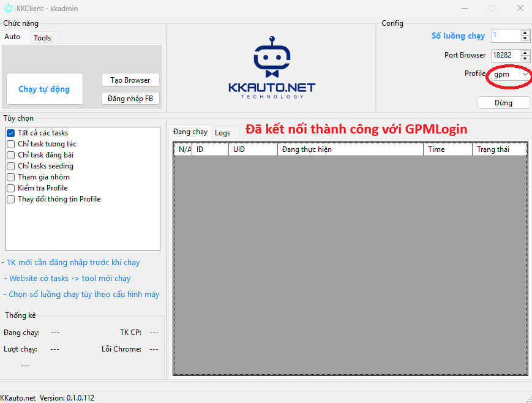Click the 'TK mới cần đăng nhập trước khi chạy' note
The height and width of the screenshot is (403, 532).
click(x=71, y=263)
